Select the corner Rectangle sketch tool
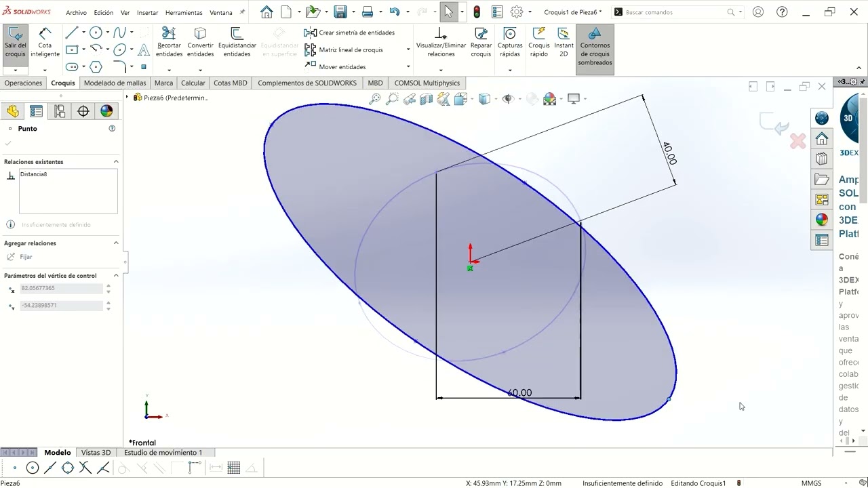This screenshot has height=488, width=868. [x=71, y=49]
